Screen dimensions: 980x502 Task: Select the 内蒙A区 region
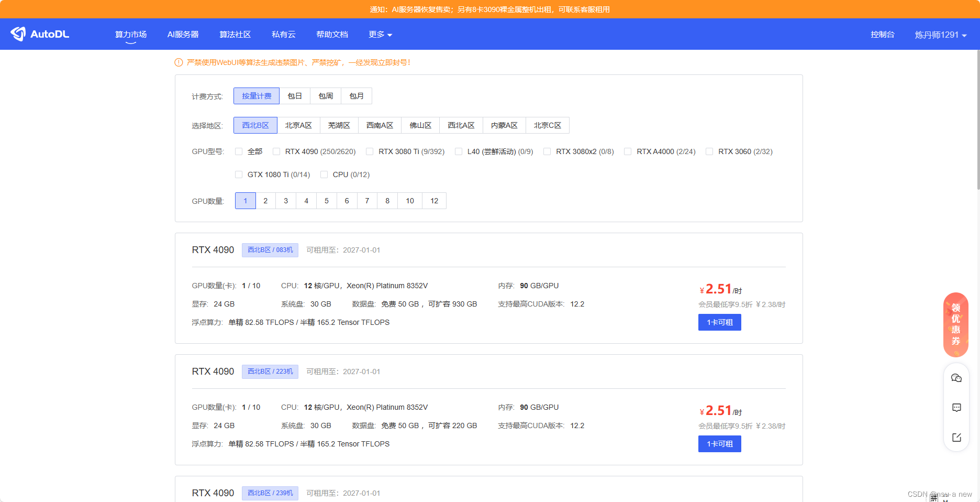click(504, 125)
